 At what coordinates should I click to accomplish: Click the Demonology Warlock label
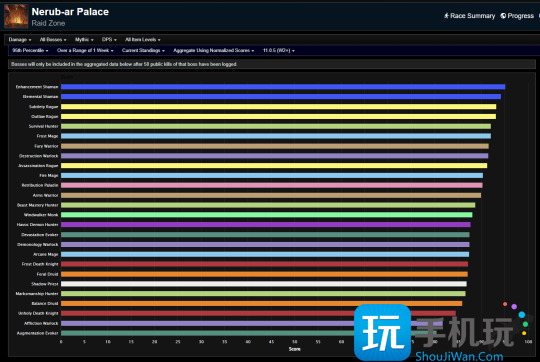[x=38, y=245]
